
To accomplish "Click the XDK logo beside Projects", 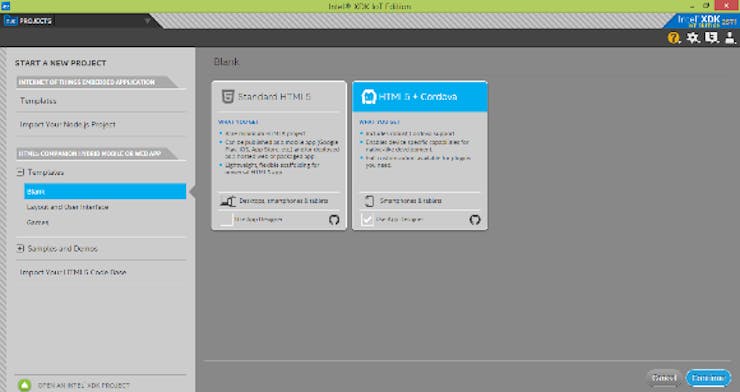I will tap(10, 21).
